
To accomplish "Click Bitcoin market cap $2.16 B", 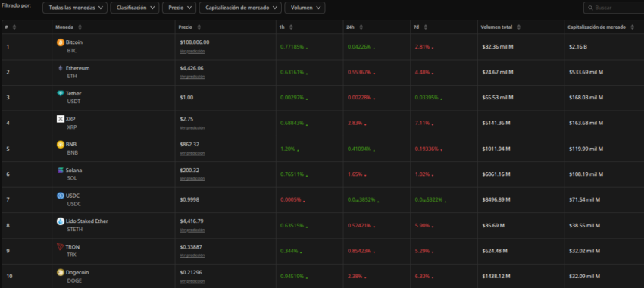I will 578,47.
